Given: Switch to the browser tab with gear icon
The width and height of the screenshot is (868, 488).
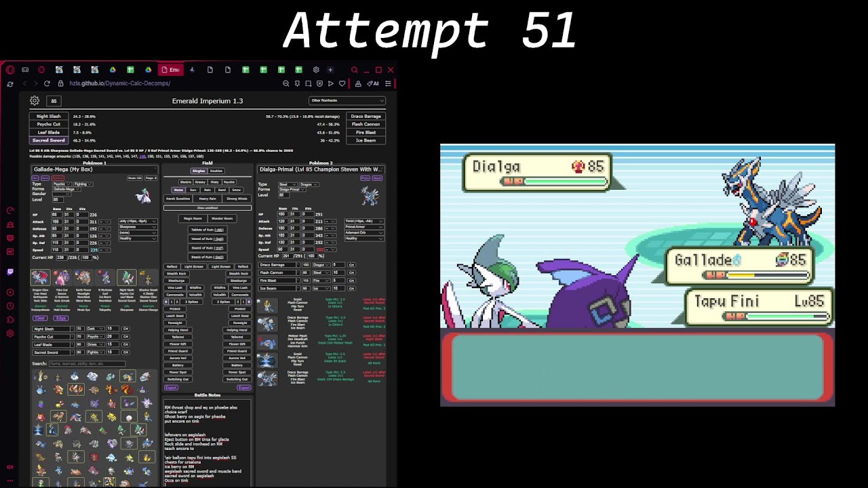Looking at the screenshot, I should tap(316, 70).
